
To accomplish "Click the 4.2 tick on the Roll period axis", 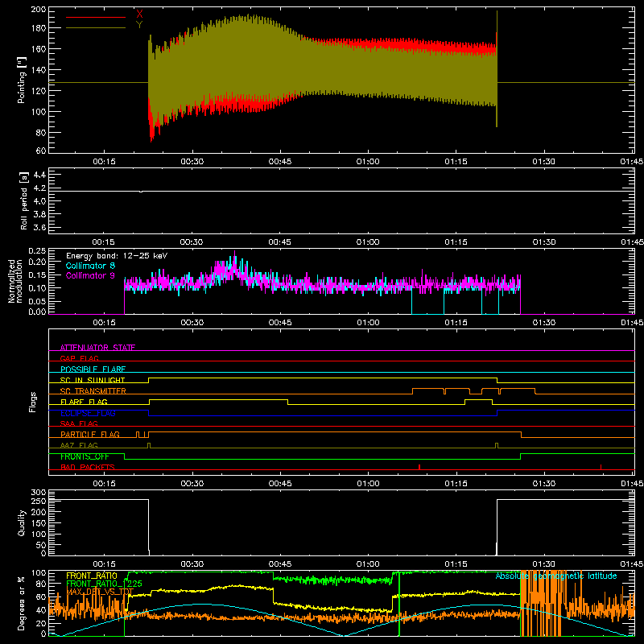I will pos(39,188).
